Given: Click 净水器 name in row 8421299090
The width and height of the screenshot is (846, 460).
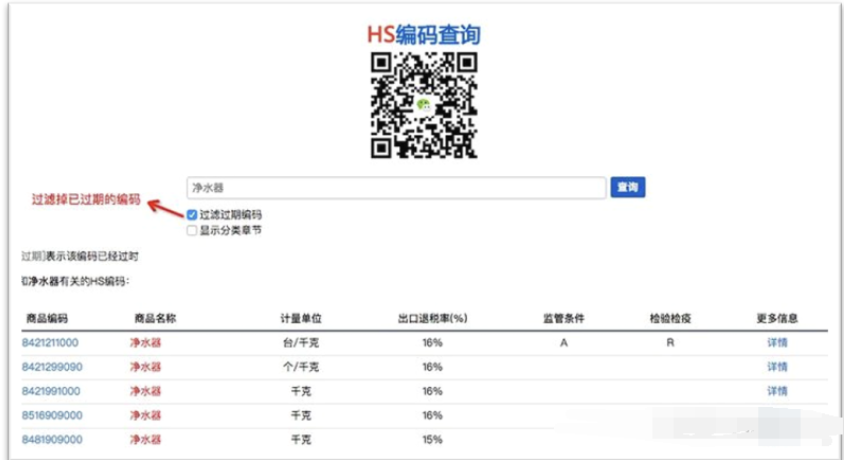Looking at the screenshot, I should [145, 367].
